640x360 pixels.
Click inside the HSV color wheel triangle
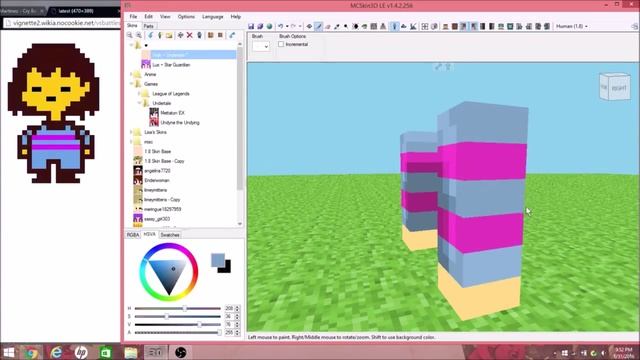169,271
